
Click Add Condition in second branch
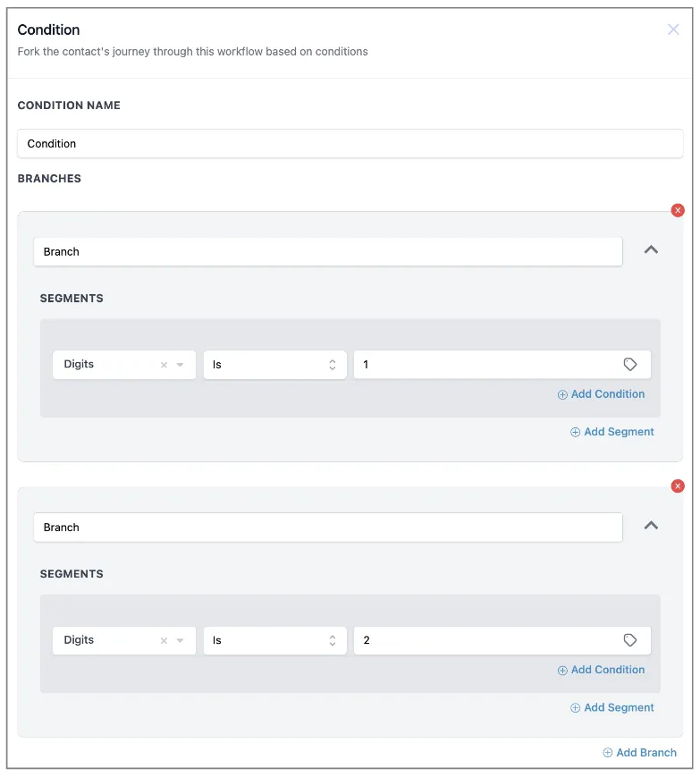[x=601, y=670]
